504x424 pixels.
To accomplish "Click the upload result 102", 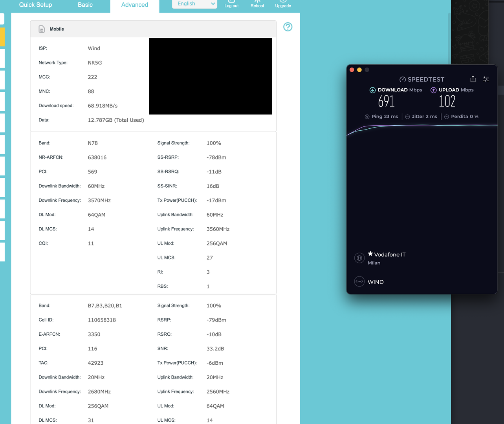I will 447,101.
